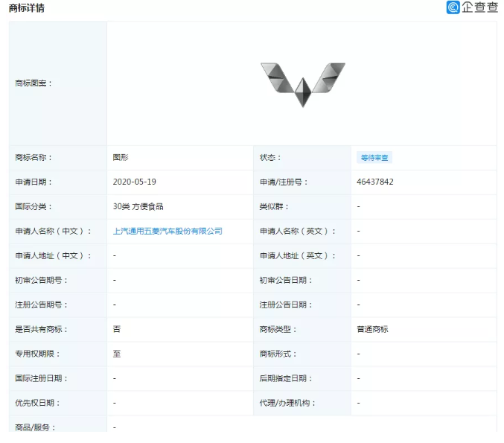Image resolution: width=504 pixels, height=443 pixels.
Task: Click the 等待审查 status badge
Action: (x=374, y=158)
